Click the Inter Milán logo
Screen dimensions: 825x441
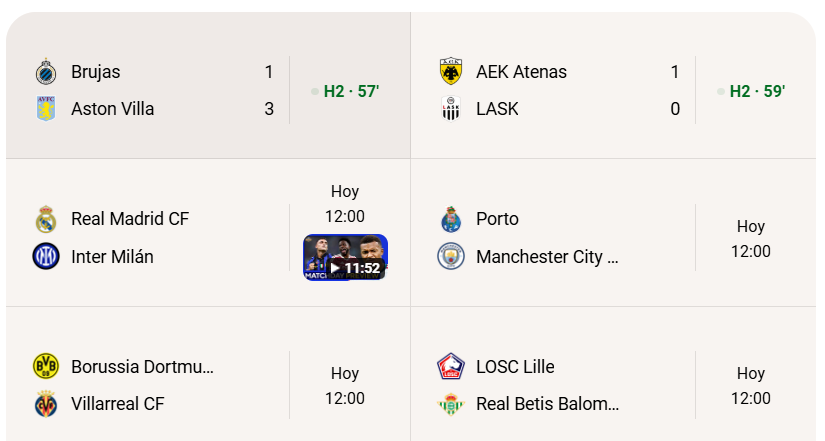46,256
